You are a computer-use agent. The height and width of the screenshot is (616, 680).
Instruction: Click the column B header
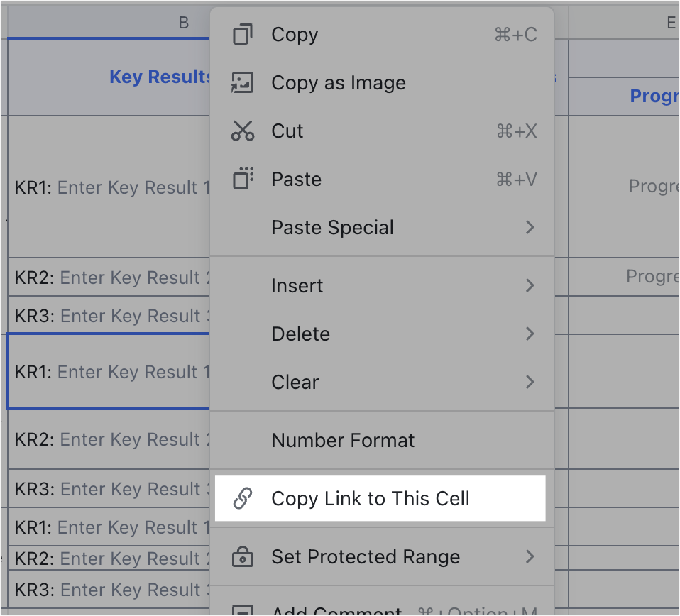[183, 21]
